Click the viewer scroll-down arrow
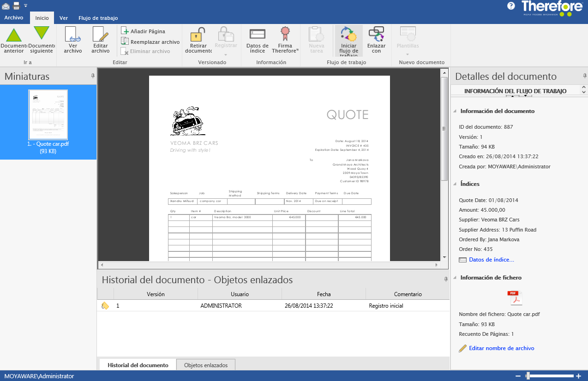The width and height of the screenshot is (588, 381). click(444, 257)
